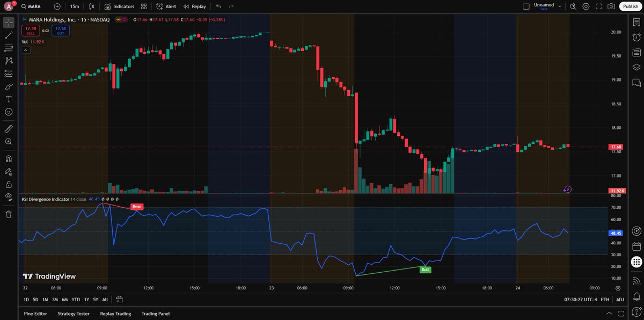The image size is (644, 320).
Task: Select the crosshair cursor tool
Action: pos(9,23)
